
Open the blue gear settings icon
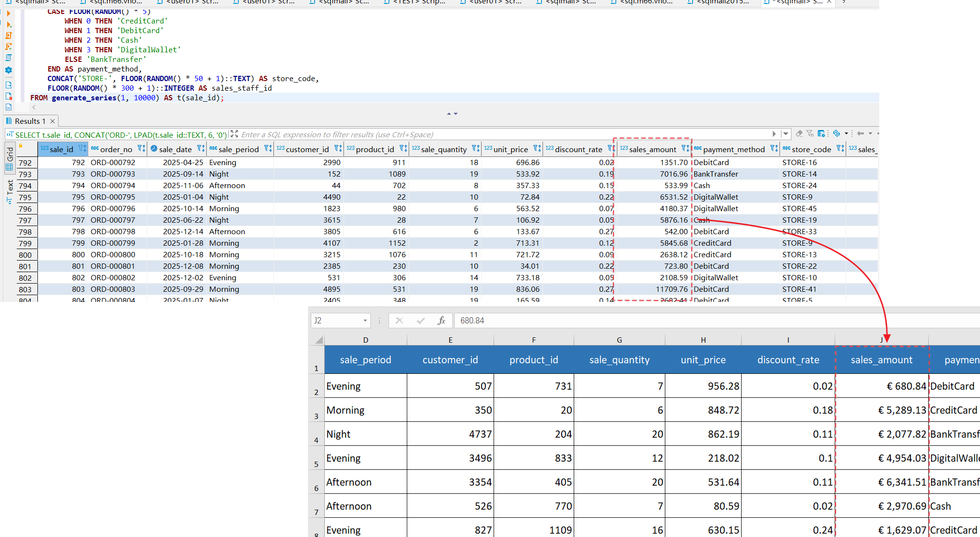(x=9, y=70)
